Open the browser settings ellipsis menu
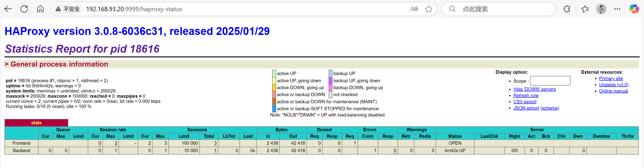644x168 pixels. pos(617,9)
